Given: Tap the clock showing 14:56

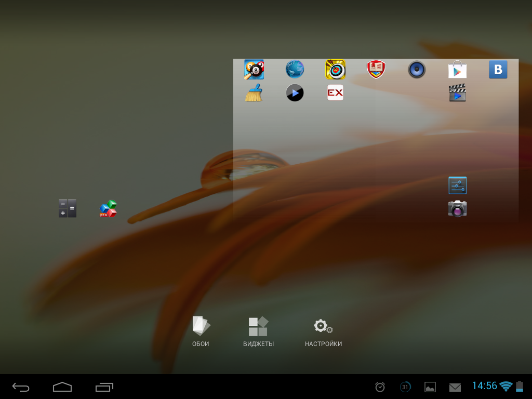Looking at the screenshot, I should click(x=484, y=386).
